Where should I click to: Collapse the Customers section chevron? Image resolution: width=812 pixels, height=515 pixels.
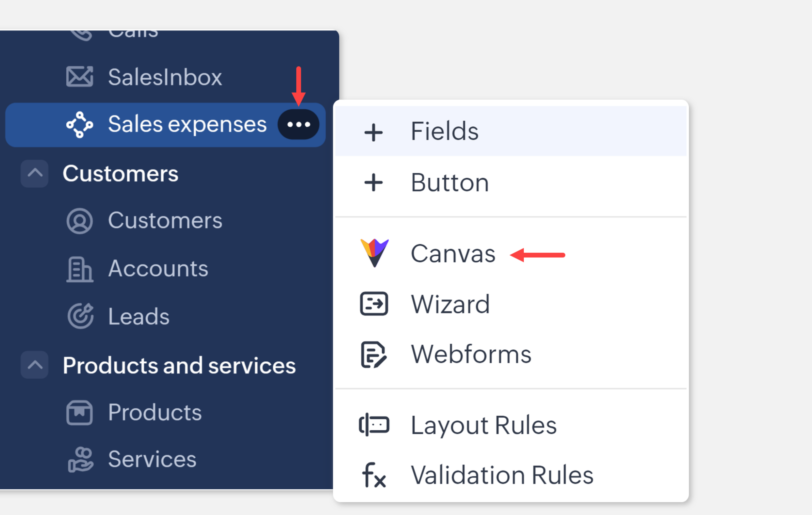click(35, 174)
